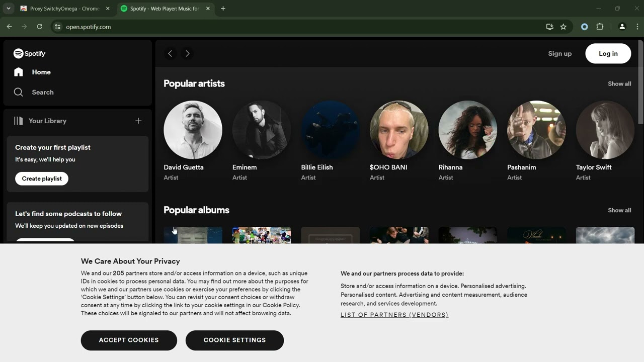Open $OHO BANI artist picture
Viewport: 644px width, 362px height.
click(x=399, y=130)
